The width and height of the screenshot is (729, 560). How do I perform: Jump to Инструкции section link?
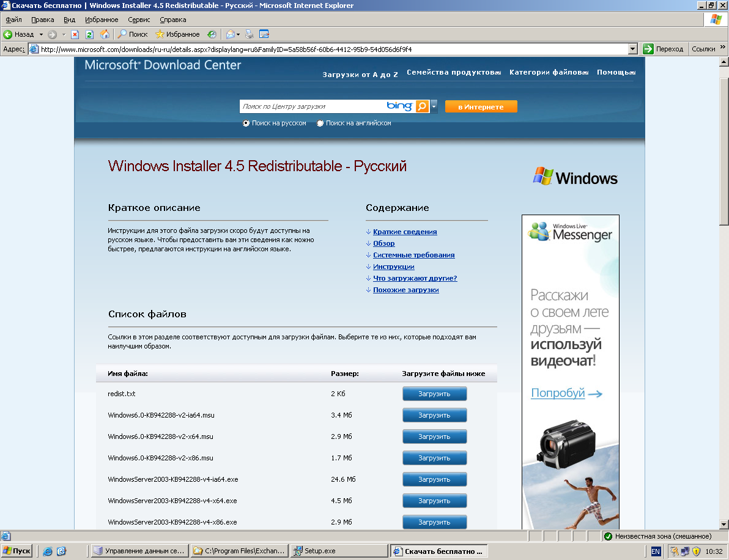(394, 267)
